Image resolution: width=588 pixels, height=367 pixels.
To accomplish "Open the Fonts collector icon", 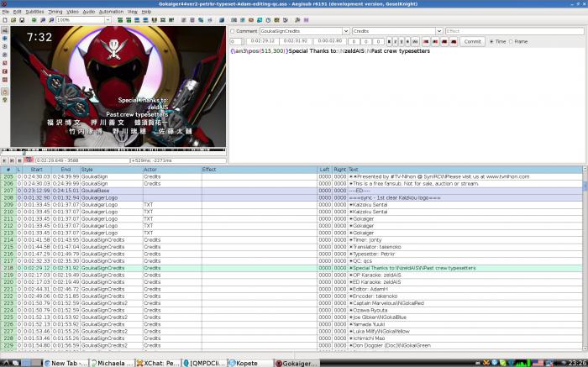I will pos(209,19).
